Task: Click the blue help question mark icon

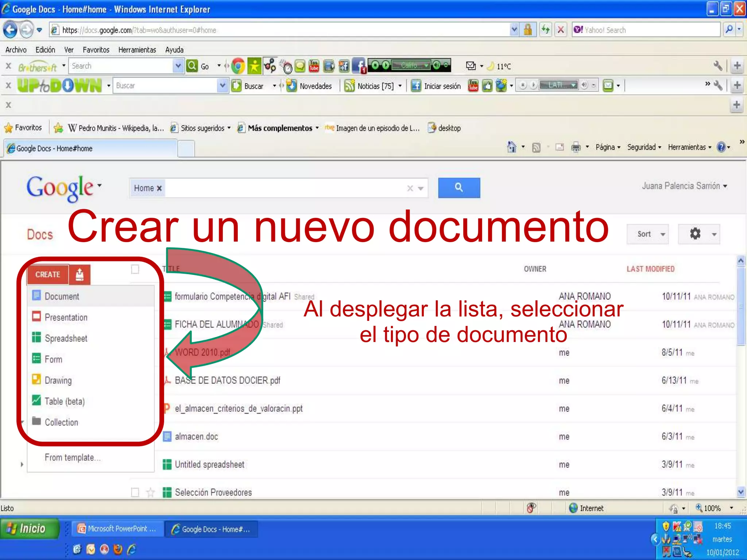Action: 721,147
